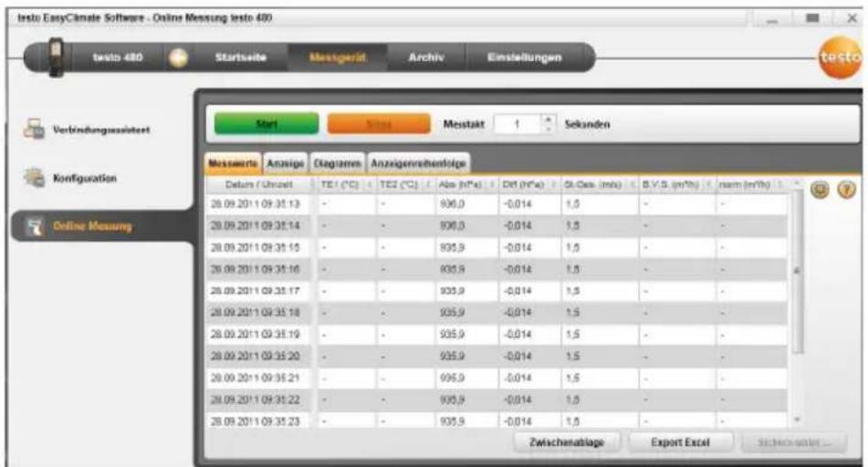Viewport: 868px width, 467px height.
Task: Click the orange testo logo
Action: (x=840, y=57)
